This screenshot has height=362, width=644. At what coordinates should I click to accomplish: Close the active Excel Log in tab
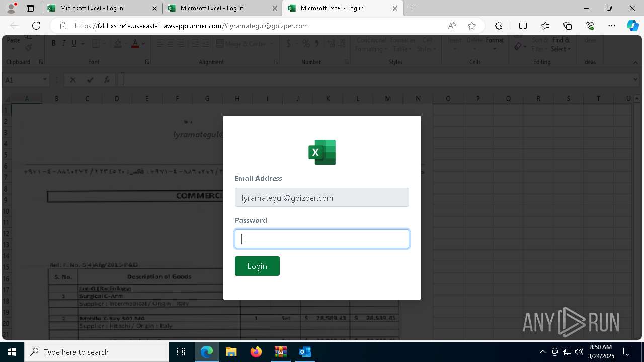tap(395, 8)
